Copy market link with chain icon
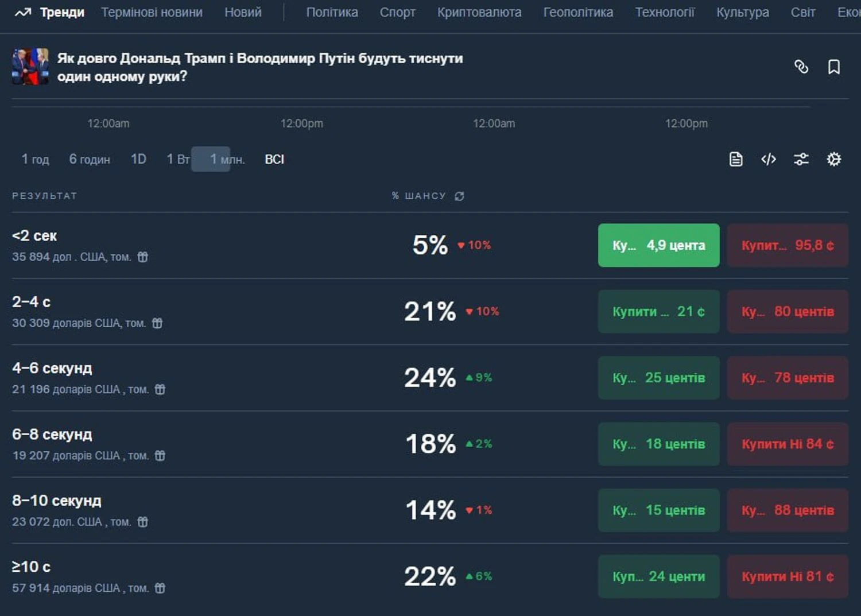 point(801,67)
